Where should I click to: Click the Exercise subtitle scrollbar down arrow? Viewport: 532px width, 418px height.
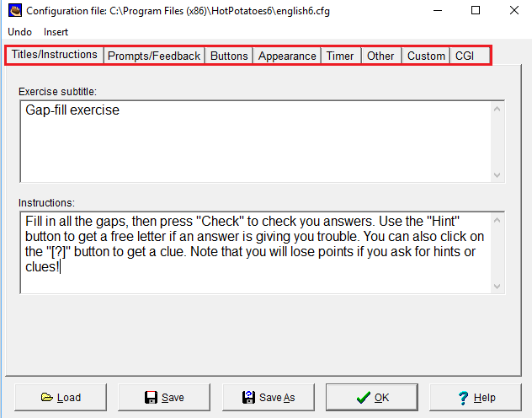coord(497,174)
